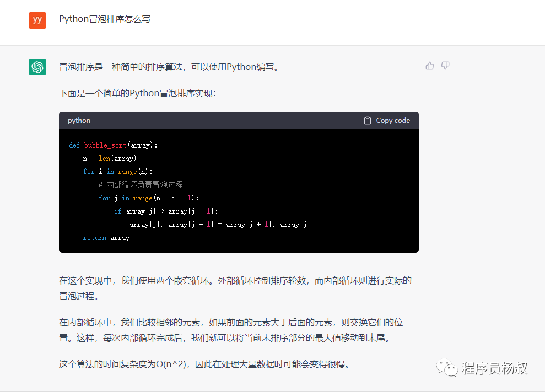Click the 'Copy code' button
This screenshot has height=392, width=545.
click(x=387, y=121)
